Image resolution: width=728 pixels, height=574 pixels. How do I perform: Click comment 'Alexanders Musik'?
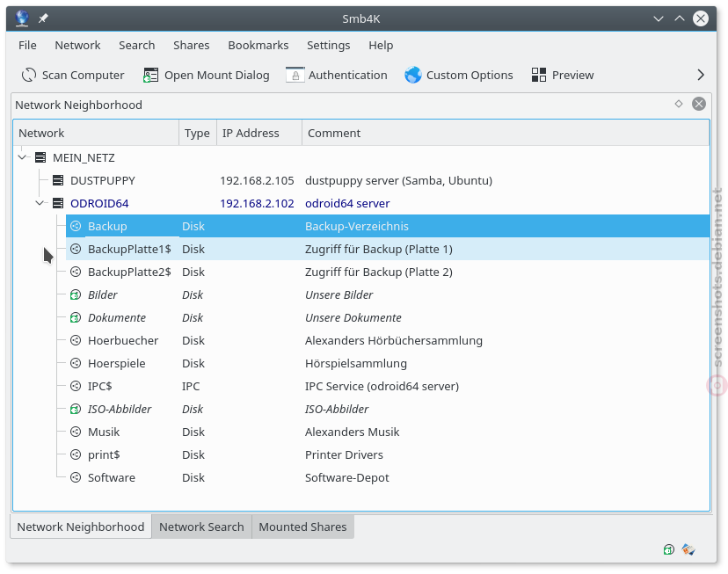point(352,432)
